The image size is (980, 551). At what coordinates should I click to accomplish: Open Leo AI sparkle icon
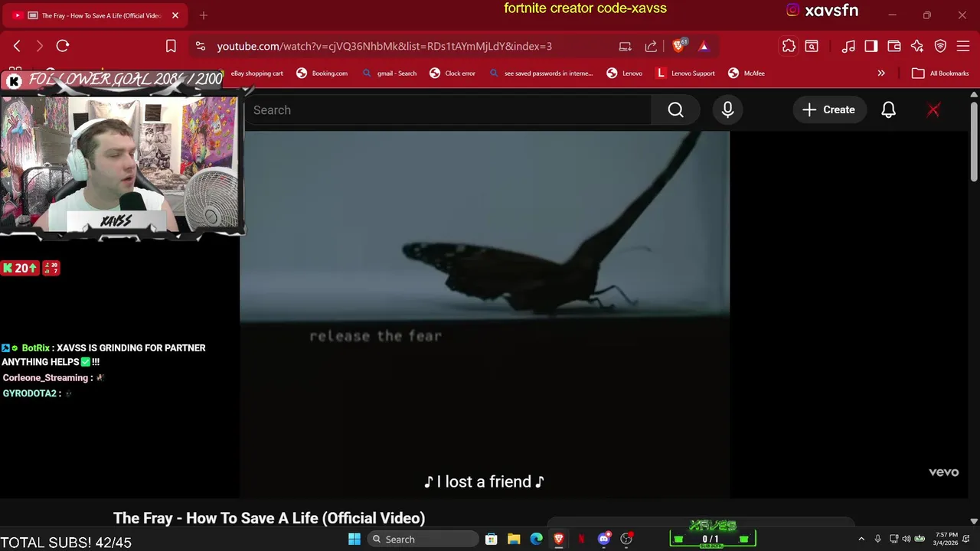click(x=917, y=46)
